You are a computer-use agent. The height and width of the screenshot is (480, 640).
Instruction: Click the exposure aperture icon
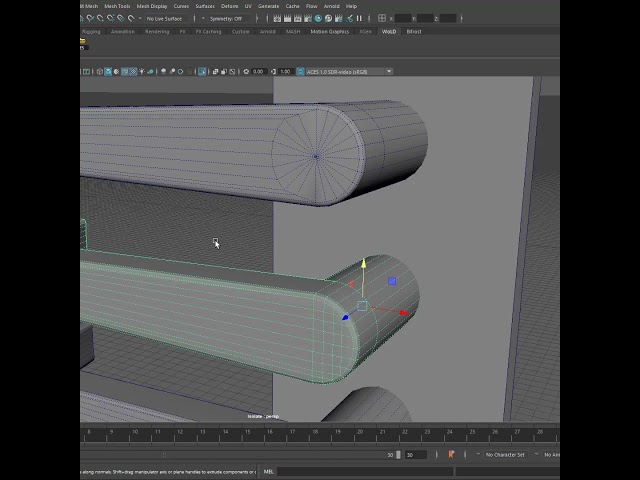tap(246, 72)
